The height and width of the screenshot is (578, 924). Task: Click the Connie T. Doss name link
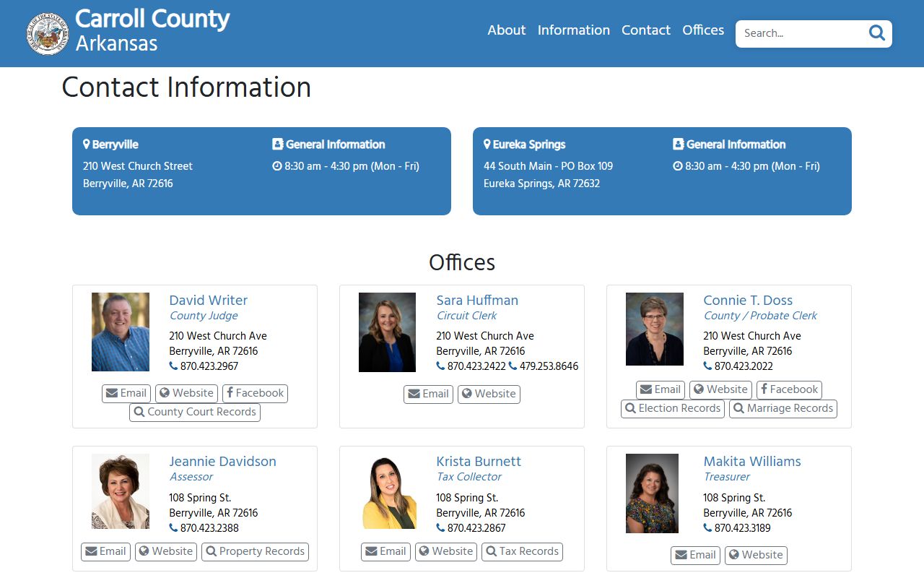click(x=748, y=301)
